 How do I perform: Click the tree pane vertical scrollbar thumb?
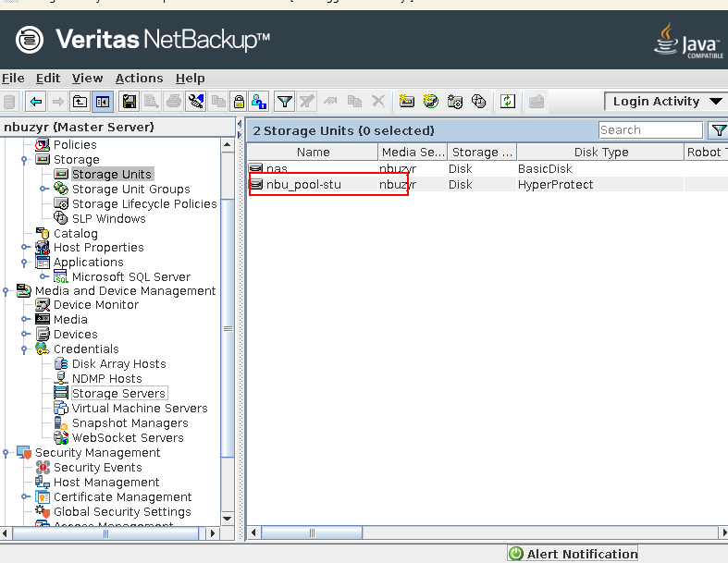coord(228,328)
